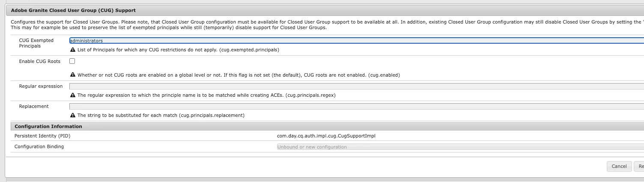Focus the Regular expression input field
Screen dimensions: 644x182
(357, 86)
